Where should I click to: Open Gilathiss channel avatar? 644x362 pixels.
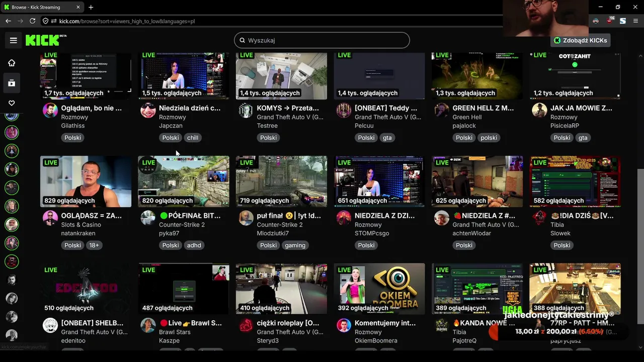(x=50, y=110)
